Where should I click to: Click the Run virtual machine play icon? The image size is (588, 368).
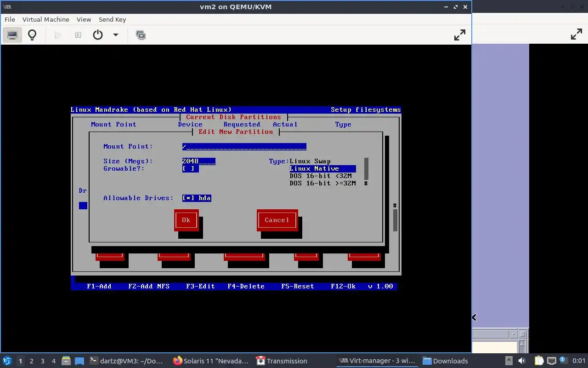58,35
